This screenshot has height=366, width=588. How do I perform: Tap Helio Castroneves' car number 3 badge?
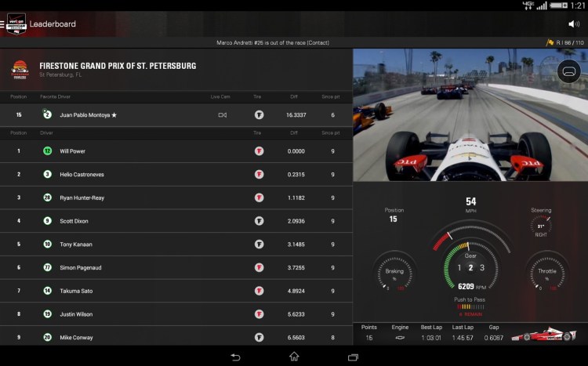click(x=47, y=174)
